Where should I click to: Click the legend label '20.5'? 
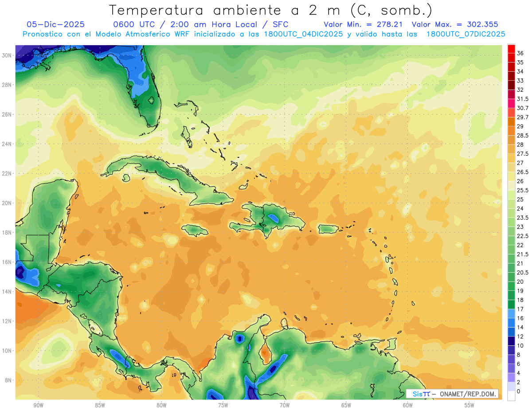pyautogui.click(x=523, y=272)
